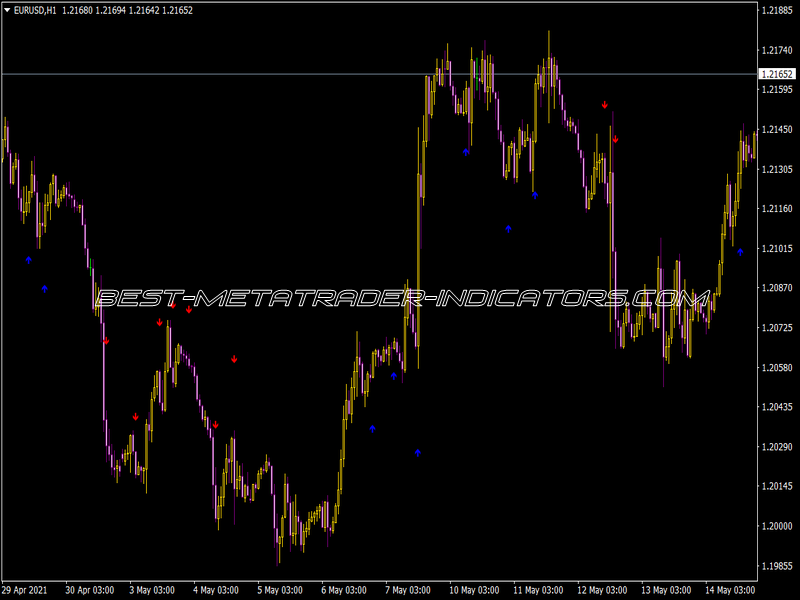Click the 10 May 03:00 time label

click(x=474, y=590)
